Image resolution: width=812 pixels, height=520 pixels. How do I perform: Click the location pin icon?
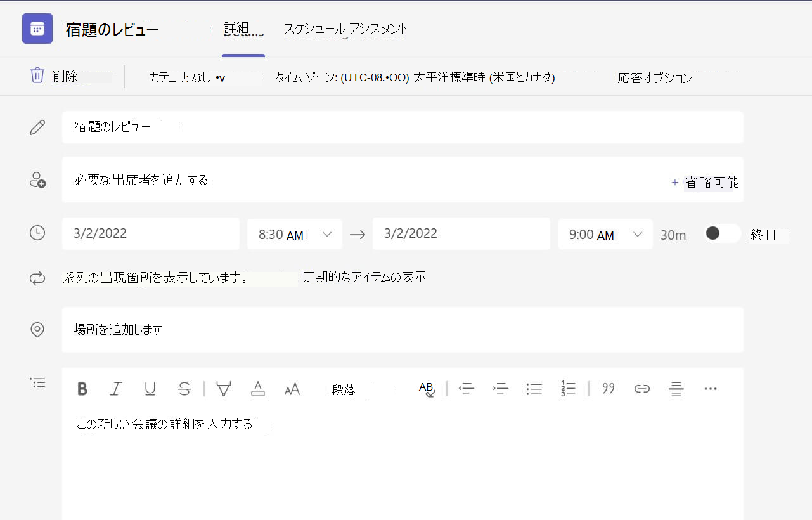pyautogui.click(x=37, y=330)
